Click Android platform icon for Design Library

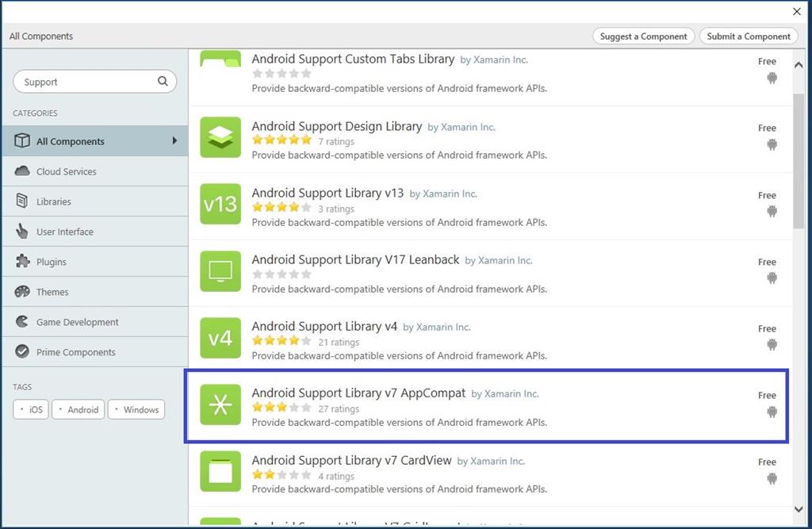tap(772, 144)
